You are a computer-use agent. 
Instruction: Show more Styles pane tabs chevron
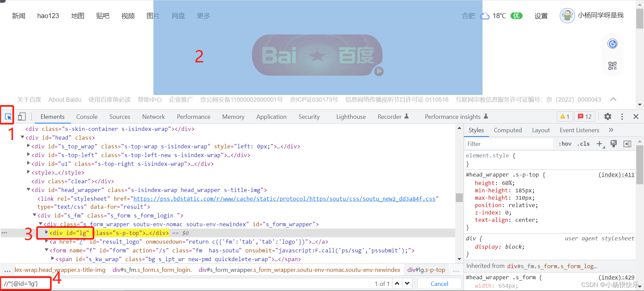click(x=611, y=130)
